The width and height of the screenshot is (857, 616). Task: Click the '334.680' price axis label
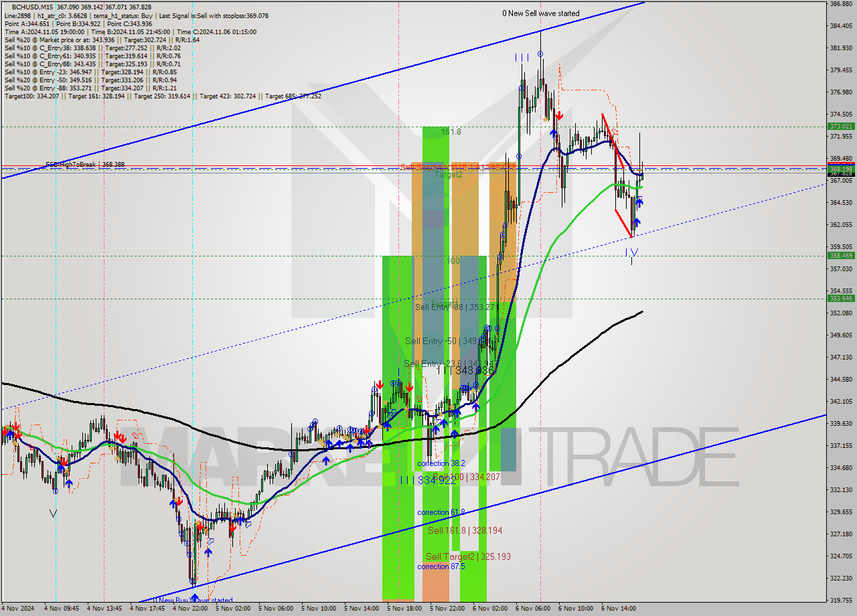(x=841, y=468)
